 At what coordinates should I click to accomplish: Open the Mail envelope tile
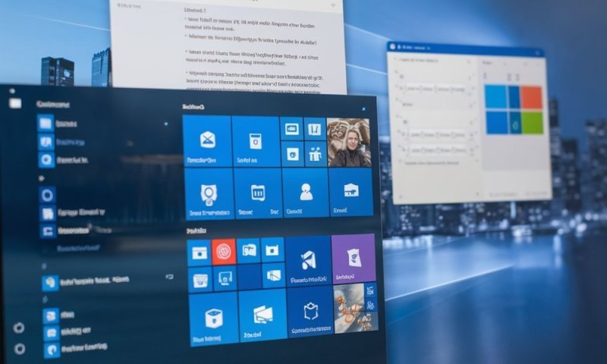tap(207, 140)
